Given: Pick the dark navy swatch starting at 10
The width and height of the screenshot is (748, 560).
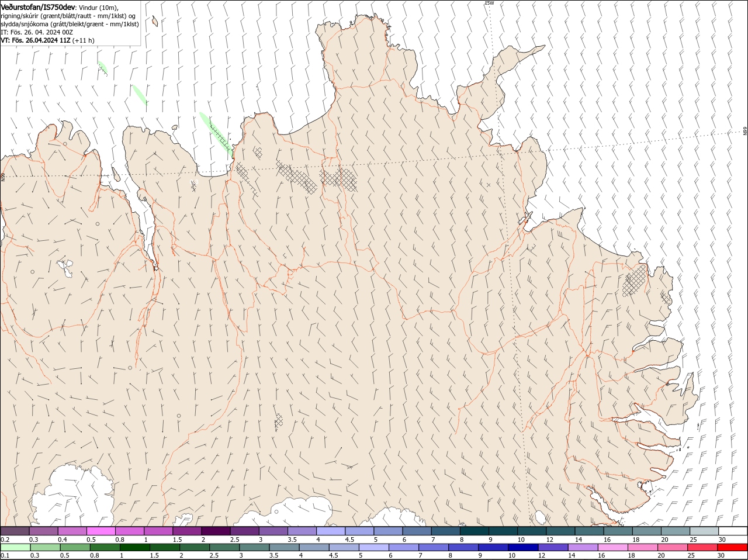Looking at the screenshot, I should tap(523, 547).
